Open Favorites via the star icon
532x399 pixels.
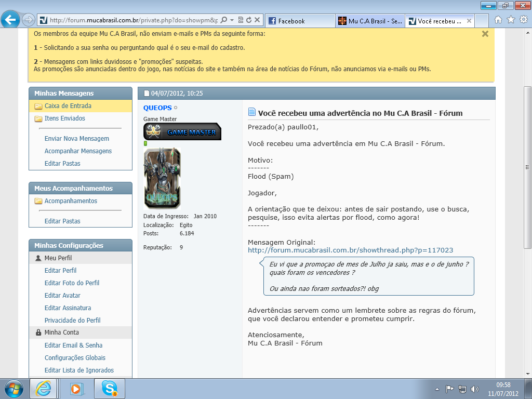coord(511,20)
